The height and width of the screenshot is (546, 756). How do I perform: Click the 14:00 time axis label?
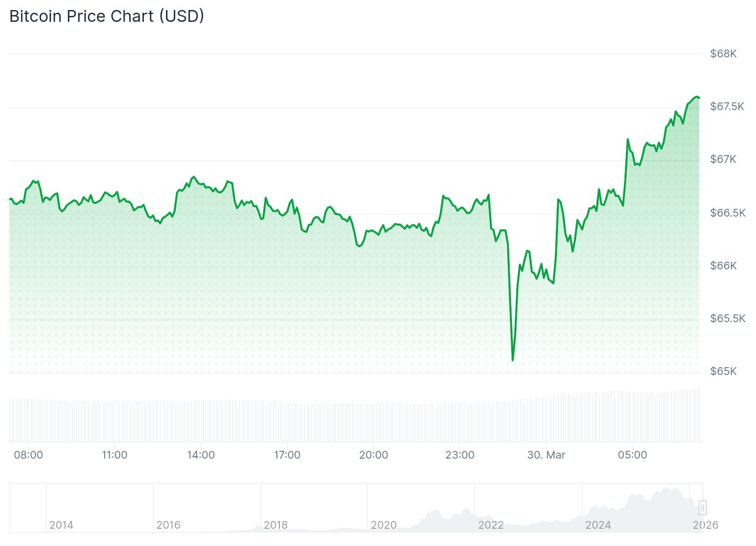201,455
